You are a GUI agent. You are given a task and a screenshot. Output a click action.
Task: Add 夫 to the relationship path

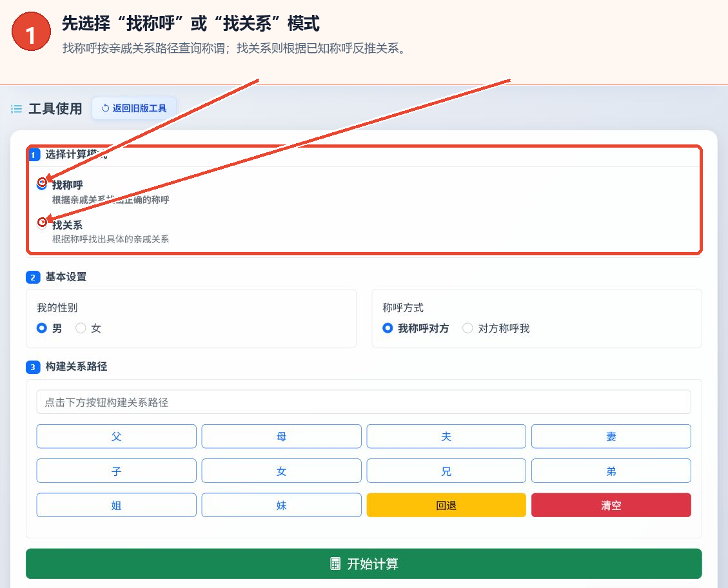pyautogui.click(x=446, y=436)
